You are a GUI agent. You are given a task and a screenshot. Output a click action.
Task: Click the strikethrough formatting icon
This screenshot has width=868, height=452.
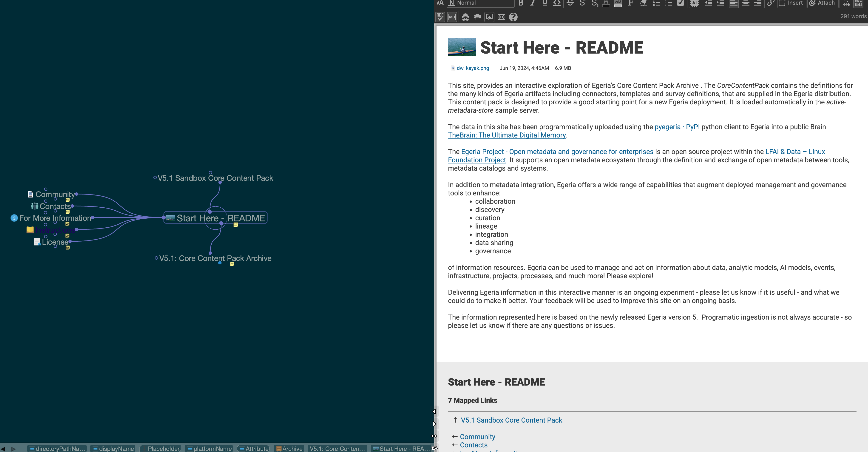570,3
